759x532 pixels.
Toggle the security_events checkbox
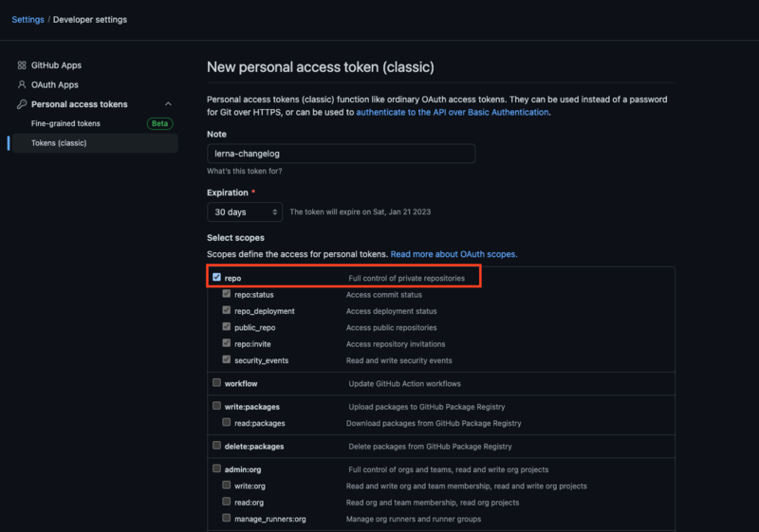[x=226, y=359]
